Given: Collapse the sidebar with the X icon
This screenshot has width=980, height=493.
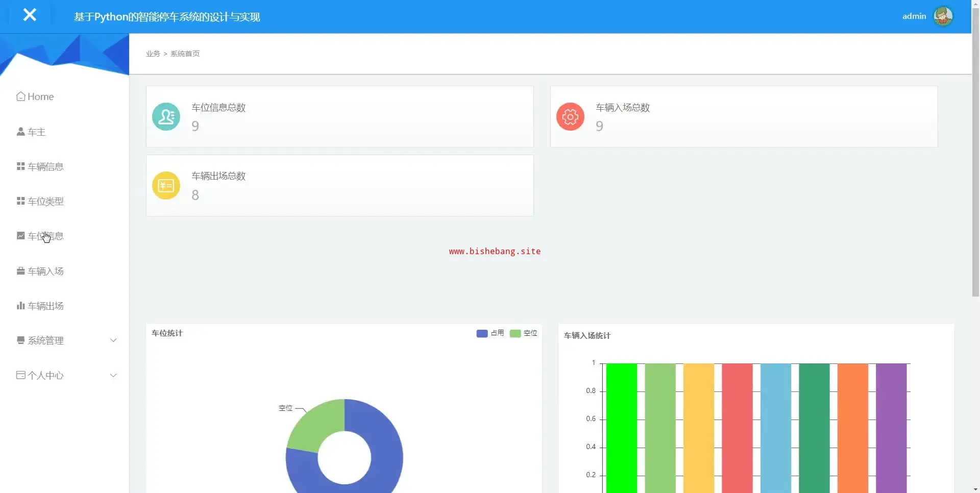Looking at the screenshot, I should [30, 15].
